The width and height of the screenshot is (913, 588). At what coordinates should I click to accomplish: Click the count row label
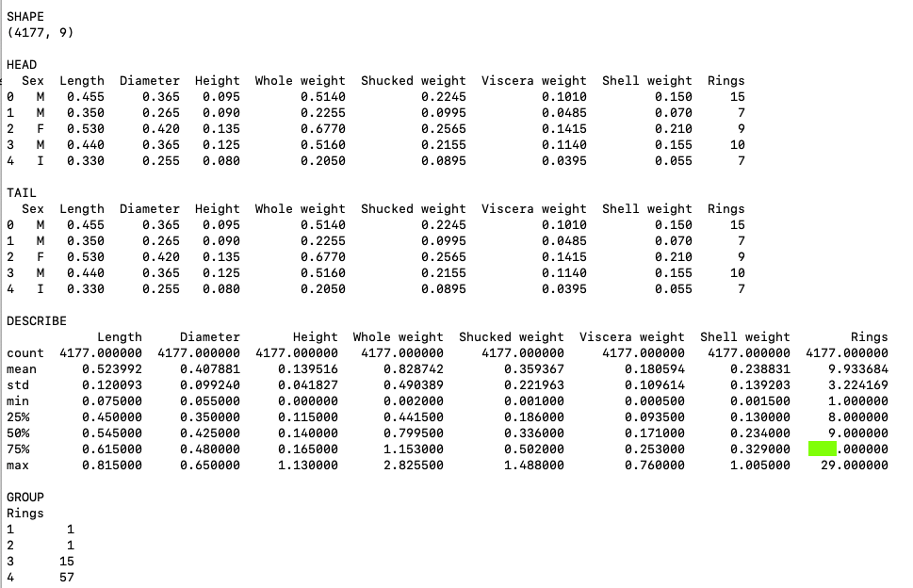(25, 353)
